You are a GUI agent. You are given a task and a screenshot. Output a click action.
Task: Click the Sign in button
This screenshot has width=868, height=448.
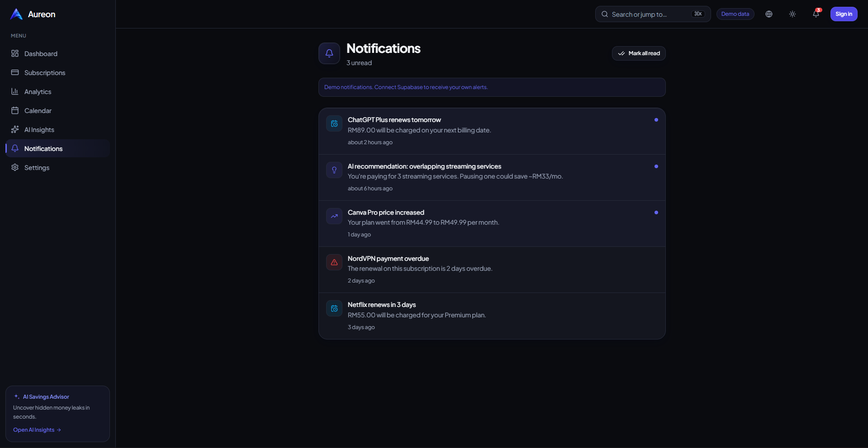[x=844, y=14]
